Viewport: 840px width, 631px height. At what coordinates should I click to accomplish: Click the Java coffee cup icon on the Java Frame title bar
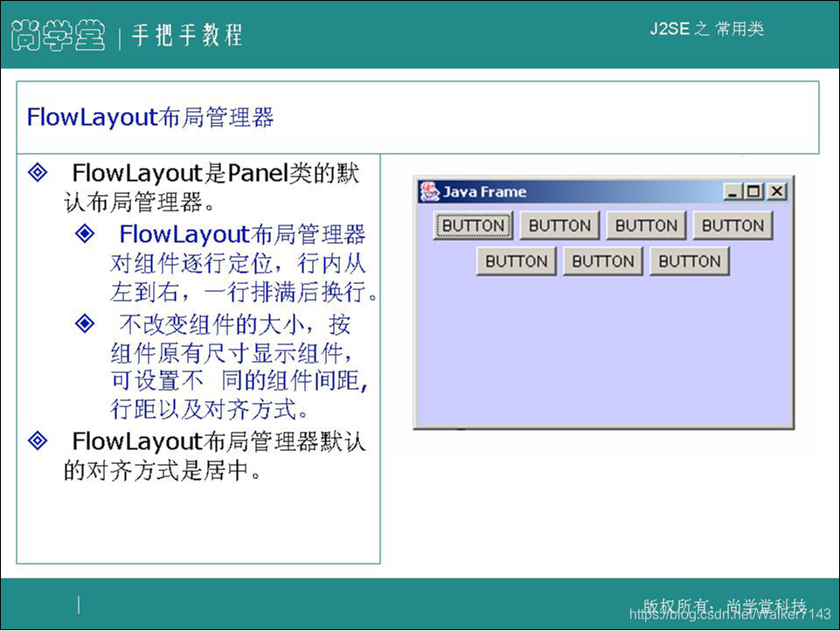[427, 191]
